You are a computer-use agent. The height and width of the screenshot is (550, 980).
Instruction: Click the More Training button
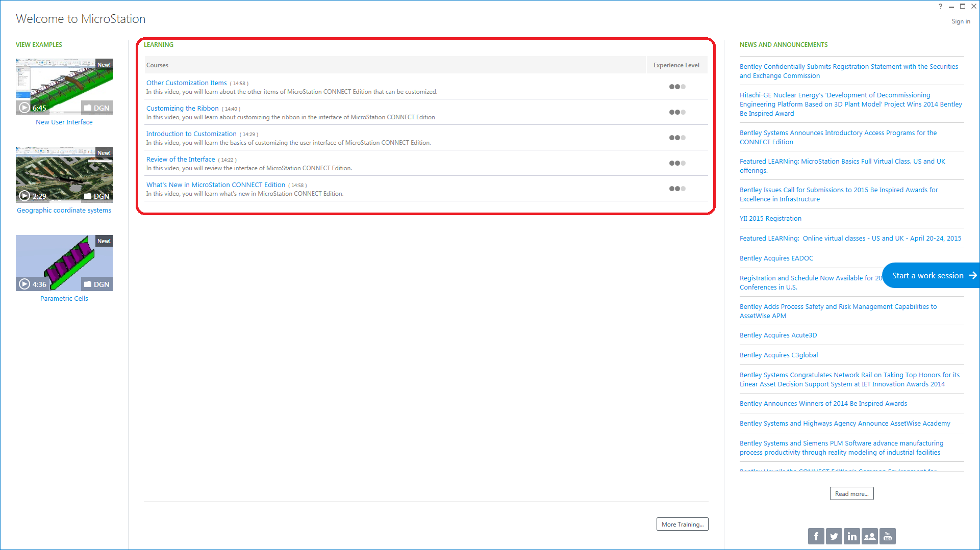[x=682, y=524]
